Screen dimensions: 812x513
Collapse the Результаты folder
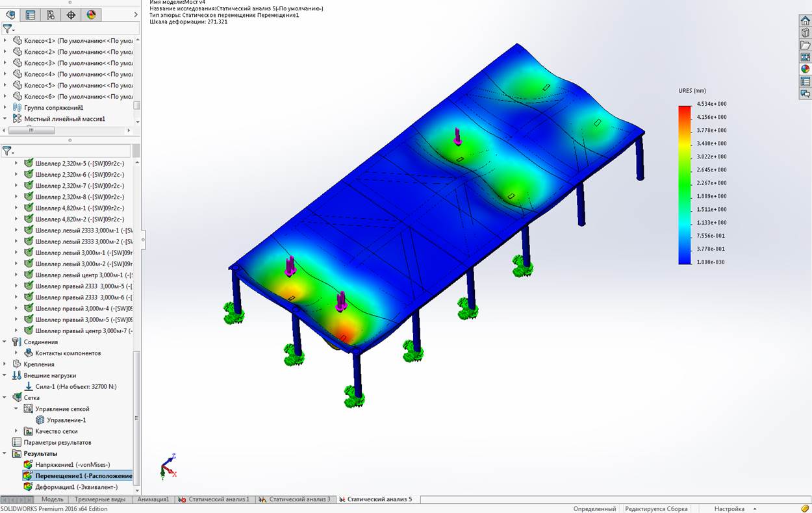(5, 453)
